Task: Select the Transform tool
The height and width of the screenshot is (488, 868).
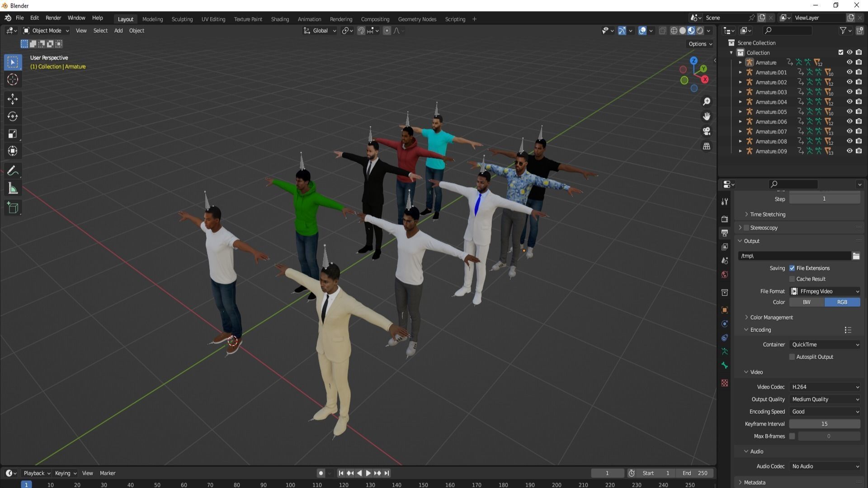Action: click(x=13, y=151)
